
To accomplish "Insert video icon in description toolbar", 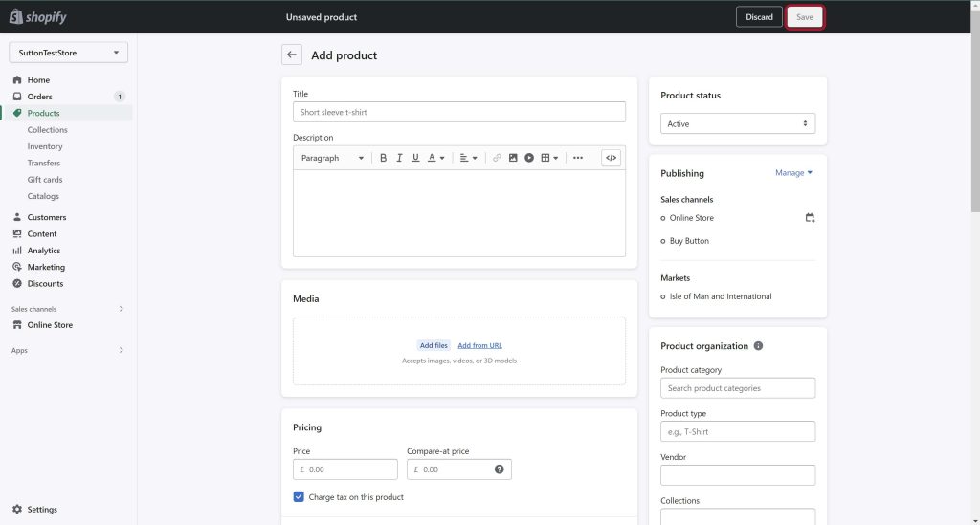I will pos(529,158).
